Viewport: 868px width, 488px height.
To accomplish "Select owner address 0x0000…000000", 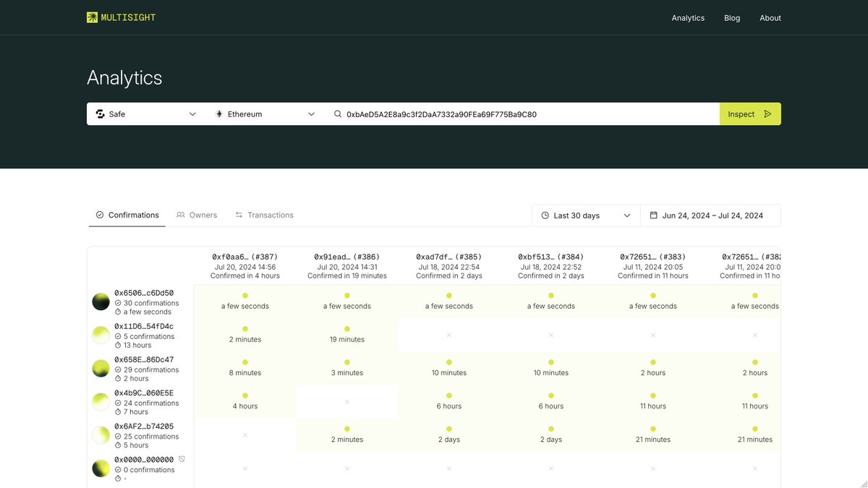I will pos(144,459).
